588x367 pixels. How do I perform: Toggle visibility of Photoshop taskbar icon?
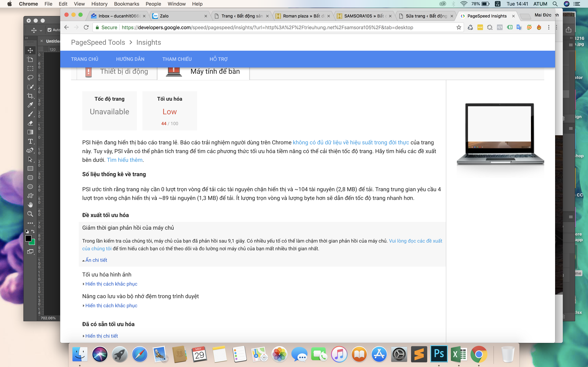pos(439,354)
